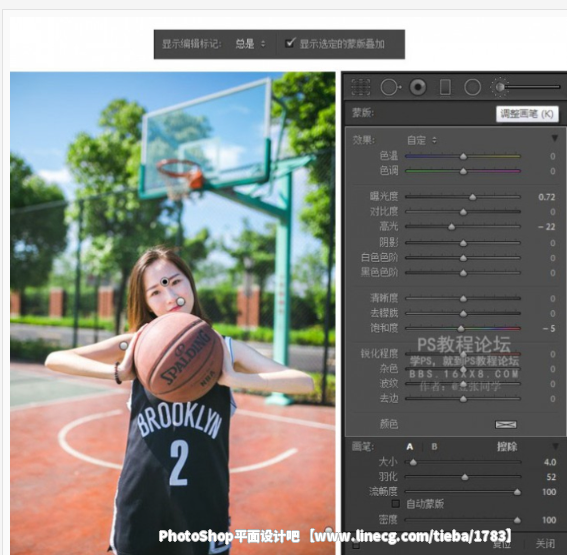Screen dimensions: 567x555
Task: Click the 黑色色阶 slider handle
Action: pyautogui.click(x=463, y=273)
